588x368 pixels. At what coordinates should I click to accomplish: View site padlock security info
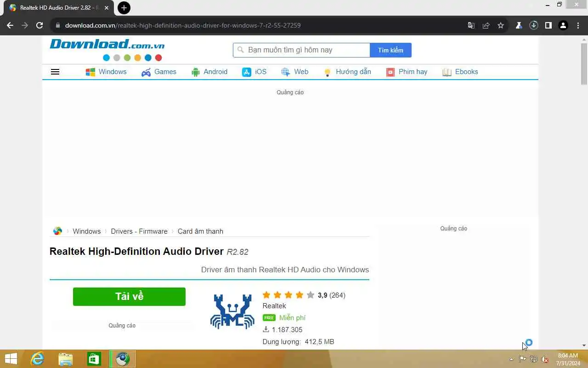click(x=57, y=25)
